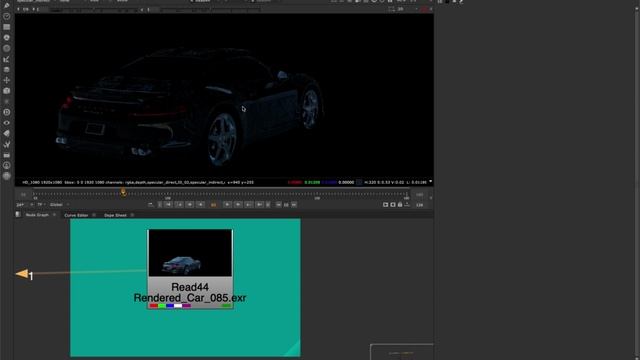Switch to the Dope Sheet tab
Viewport: 640px width, 360px height.
[115, 215]
